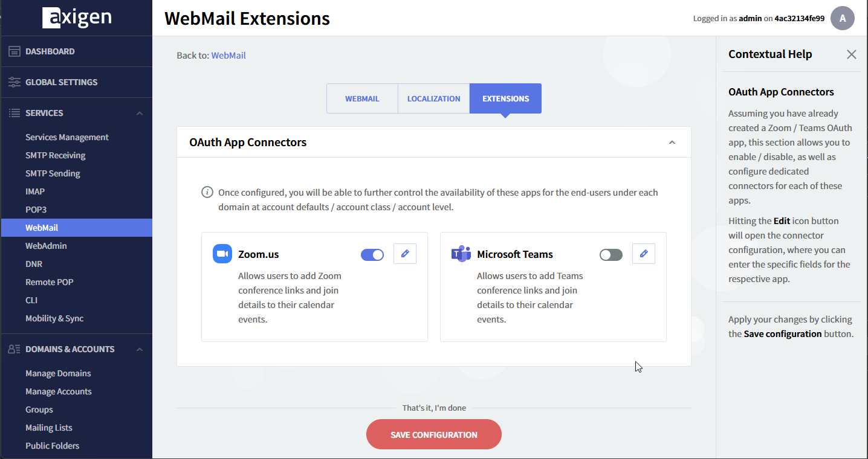
Task: Click the info icon beside the description
Action: tap(207, 193)
